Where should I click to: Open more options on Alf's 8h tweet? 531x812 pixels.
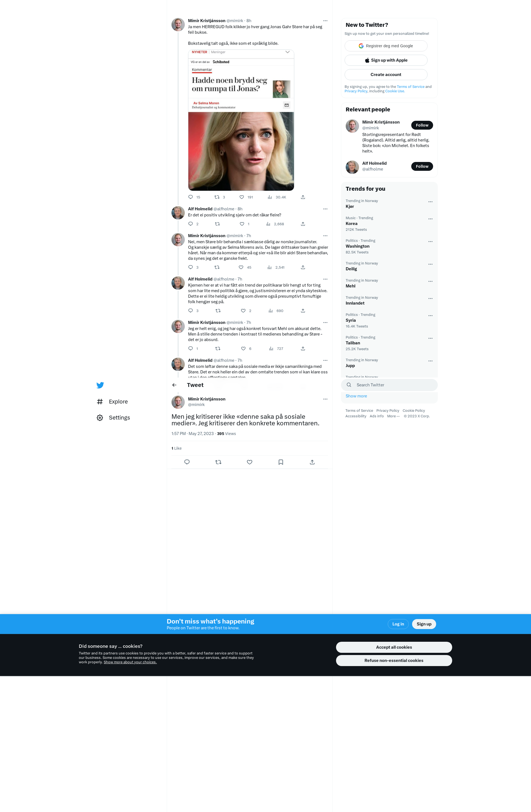click(x=326, y=209)
